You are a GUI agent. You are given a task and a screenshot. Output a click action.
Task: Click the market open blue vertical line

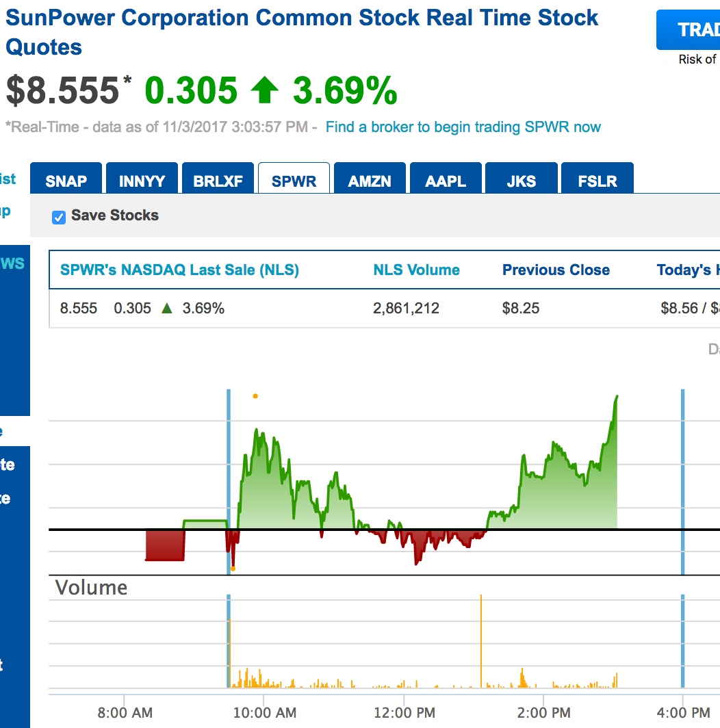pyautogui.click(x=229, y=482)
